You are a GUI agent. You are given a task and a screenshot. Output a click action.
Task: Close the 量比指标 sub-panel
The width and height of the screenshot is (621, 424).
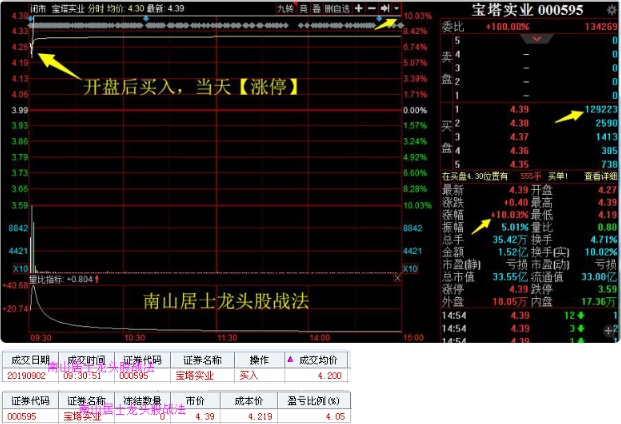click(397, 278)
